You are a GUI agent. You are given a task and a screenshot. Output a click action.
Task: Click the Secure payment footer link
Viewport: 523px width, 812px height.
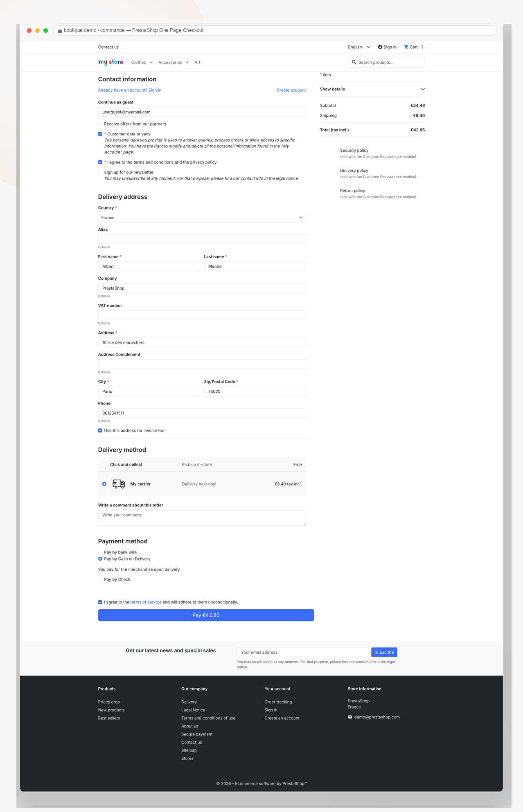[197, 734]
